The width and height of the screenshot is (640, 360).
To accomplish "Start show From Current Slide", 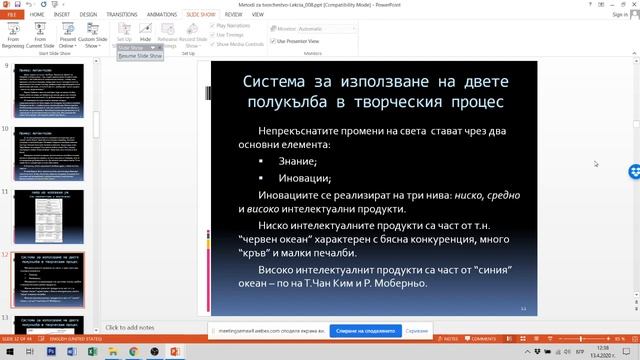I will coord(40,35).
